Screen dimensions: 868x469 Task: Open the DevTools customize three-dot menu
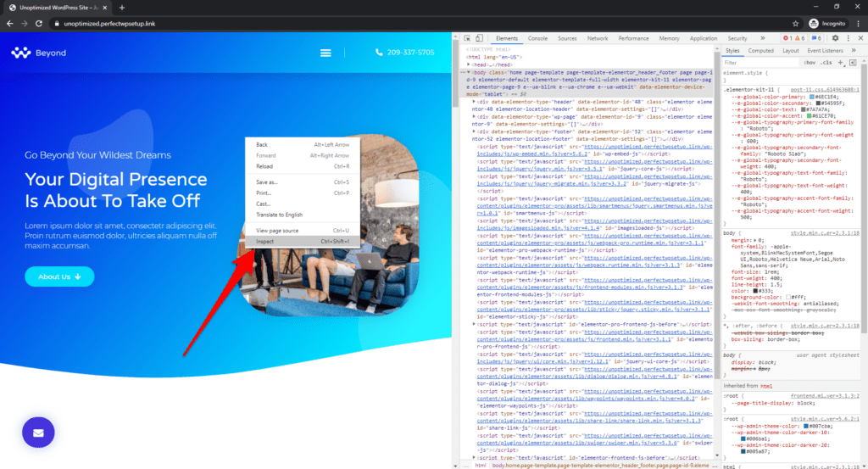[848, 38]
